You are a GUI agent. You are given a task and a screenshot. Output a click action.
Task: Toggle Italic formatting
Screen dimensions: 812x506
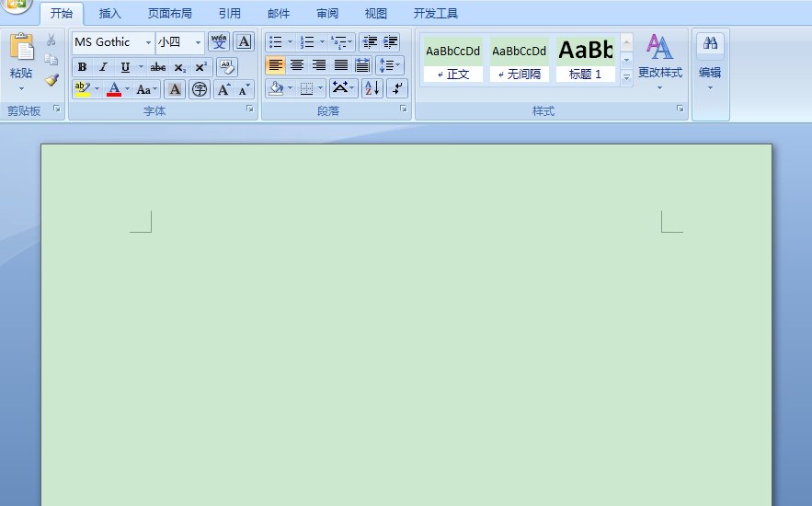[103, 67]
